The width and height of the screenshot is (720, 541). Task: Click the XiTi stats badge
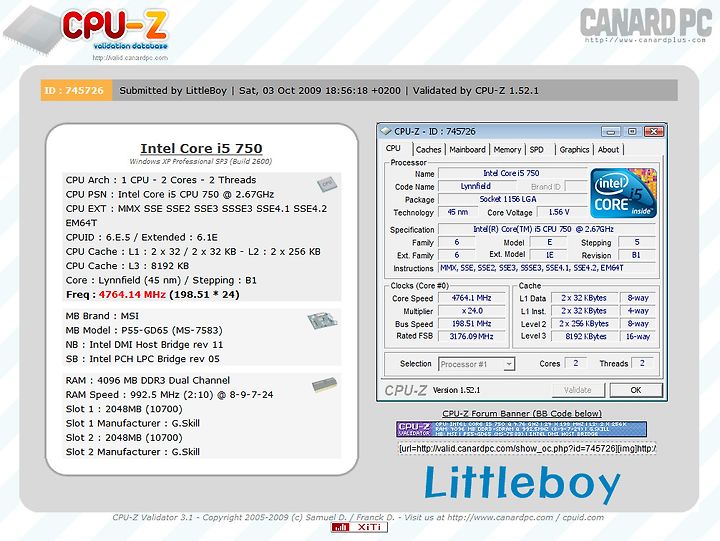point(359,527)
